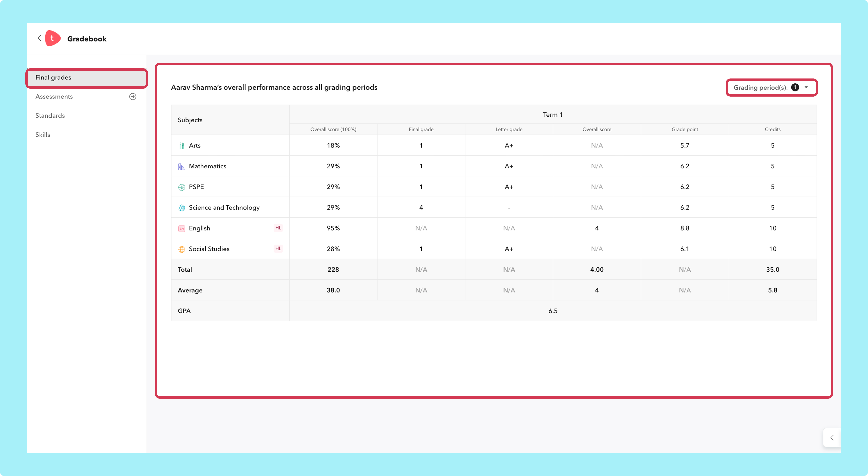Screen dimensions: 868x476
Task: Click the grading period count badge
Action: pyautogui.click(x=795, y=88)
